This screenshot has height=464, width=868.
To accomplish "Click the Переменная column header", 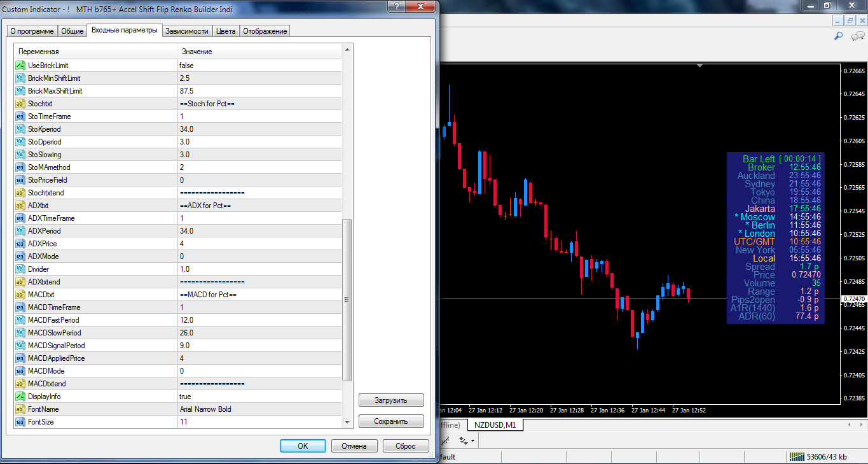I will pyautogui.click(x=96, y=52).
